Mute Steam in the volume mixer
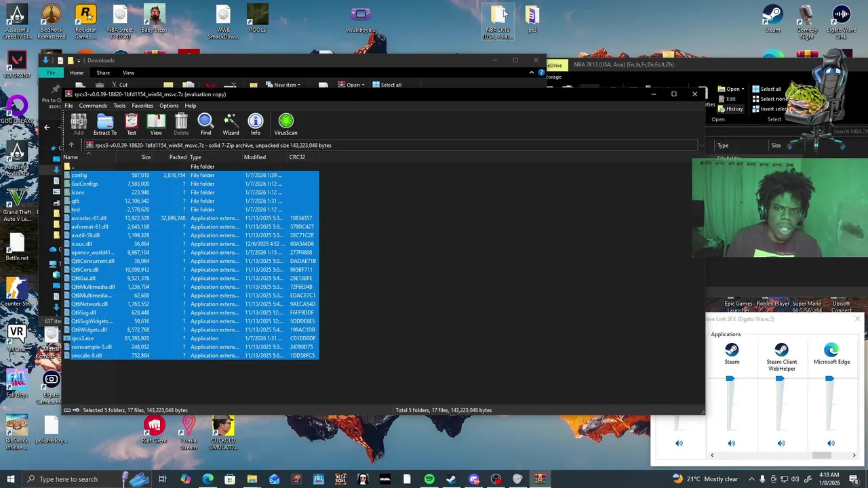 click(731, 443)
